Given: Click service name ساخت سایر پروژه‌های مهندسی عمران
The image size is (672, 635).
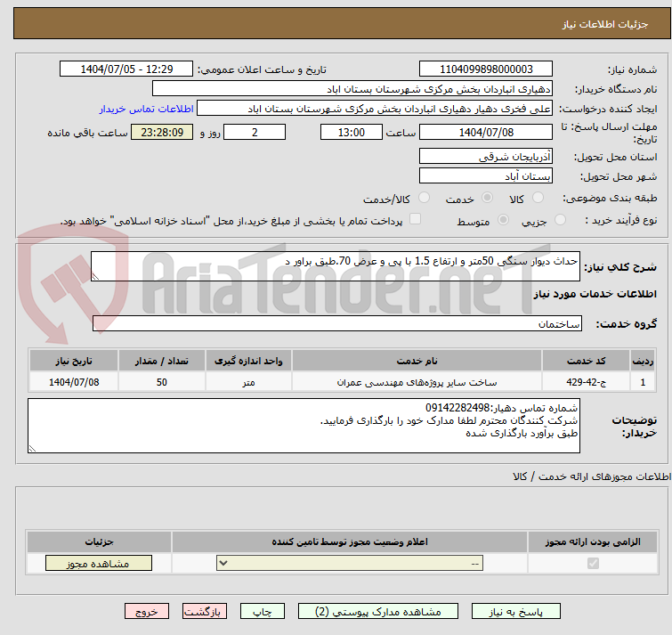Looking at the screenshot, I should 417,381.
